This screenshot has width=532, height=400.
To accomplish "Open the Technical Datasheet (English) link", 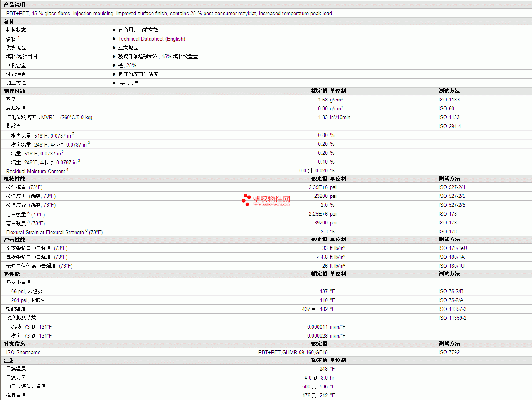I will point(152,39).
